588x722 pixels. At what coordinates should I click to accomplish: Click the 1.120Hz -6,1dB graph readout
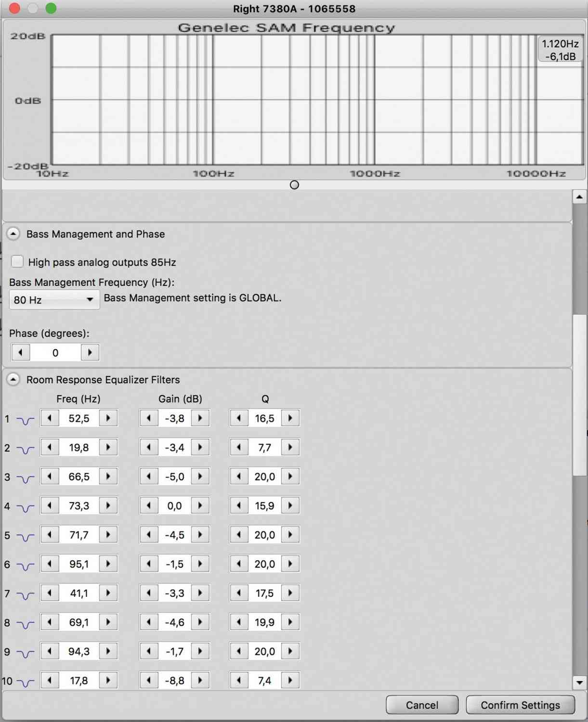(x=560, y=50)
